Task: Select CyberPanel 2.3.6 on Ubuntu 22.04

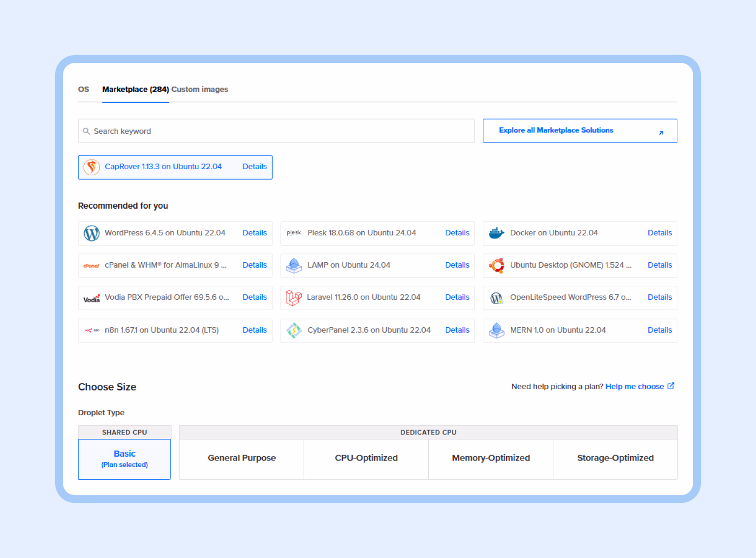Action: point(378,330)
